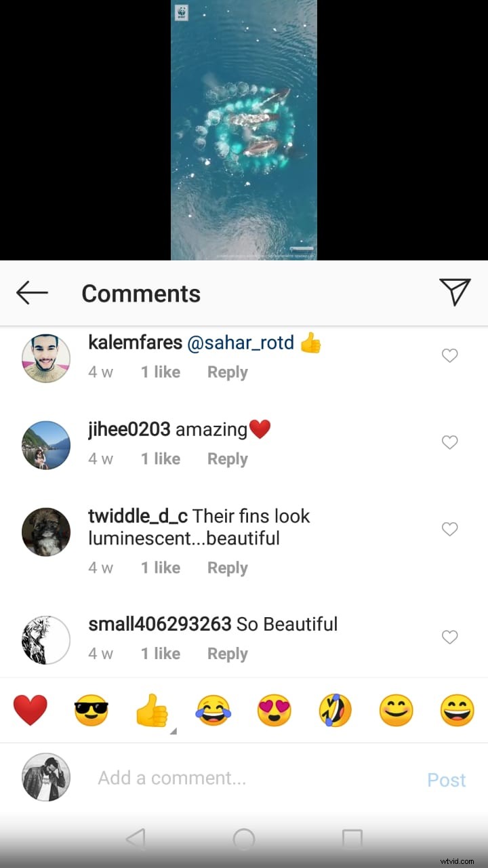Tap the Post button
The height and width of the screenshot is (868, 488).
pos(447,780)
